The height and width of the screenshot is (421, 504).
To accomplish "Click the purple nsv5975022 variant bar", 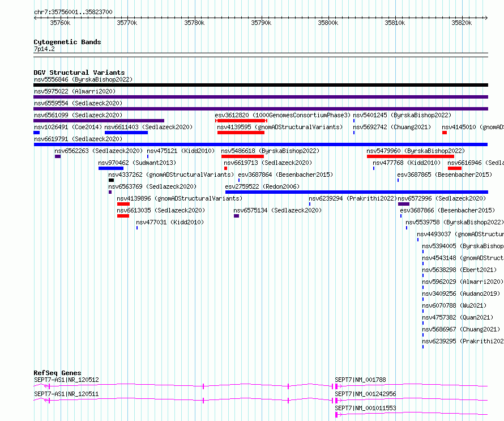I will [260, 97].
